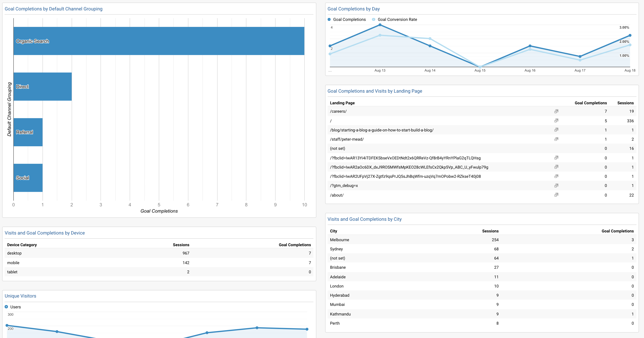Open external link for the IwAR13Yi4i fbclid row
644x338 pixels.
pyautogui.click(x=556, y=158)
